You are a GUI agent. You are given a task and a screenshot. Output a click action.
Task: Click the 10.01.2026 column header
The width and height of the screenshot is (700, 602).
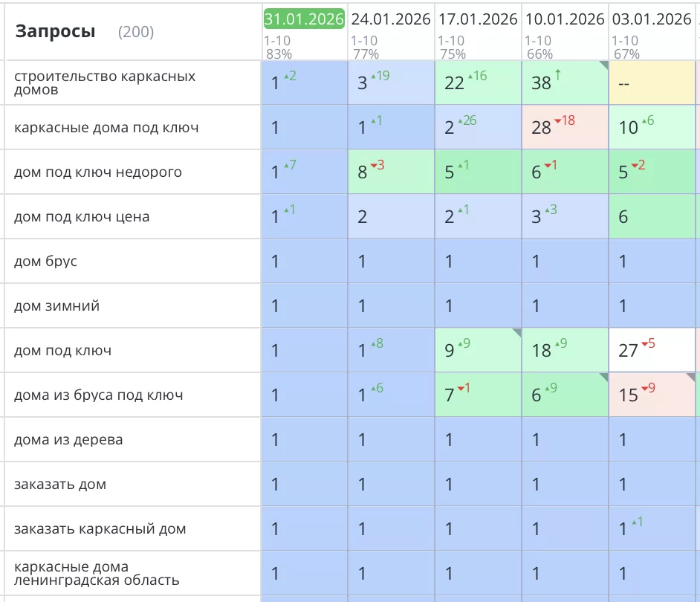[x=565, y=19]
